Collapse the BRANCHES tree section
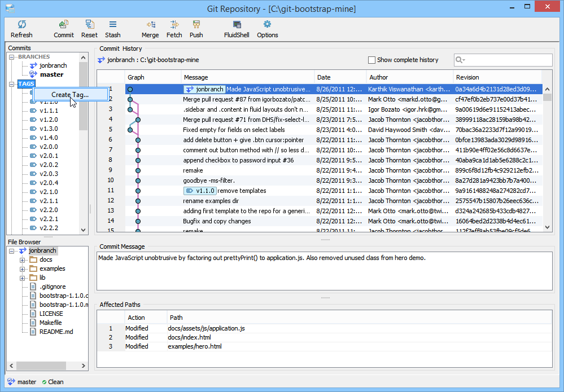Viewport: 564px width, 392px height. coord(12,57)
